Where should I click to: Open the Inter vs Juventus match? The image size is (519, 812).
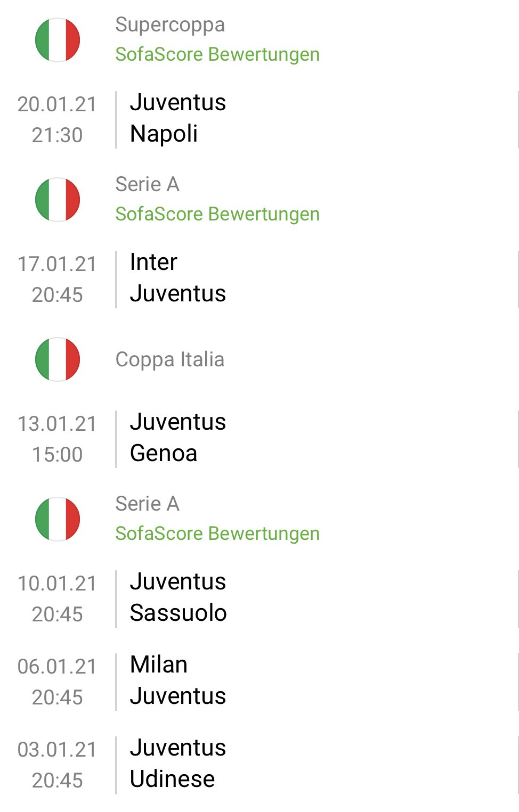tap(259, 279)
